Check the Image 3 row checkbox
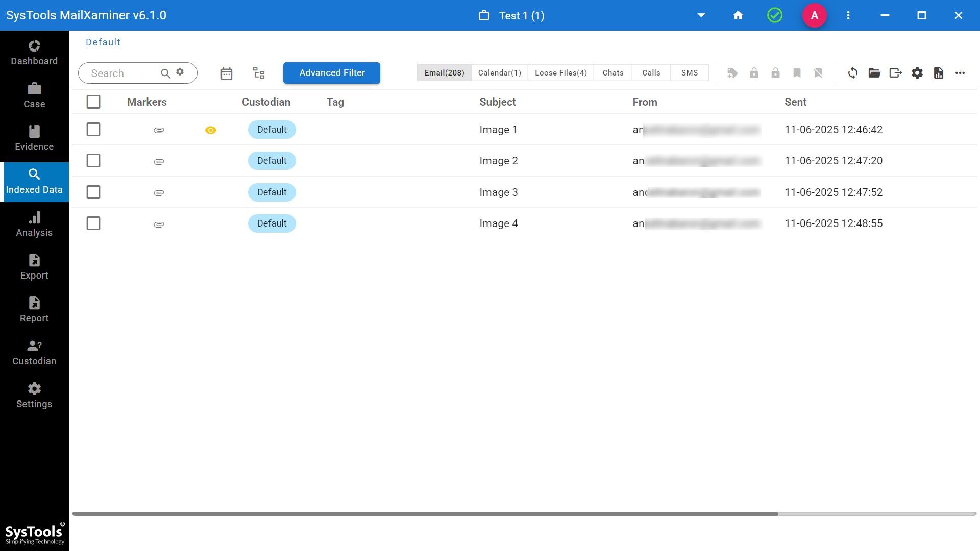The height and width of the screenshot is (551, 980). [x=93, y=192]
